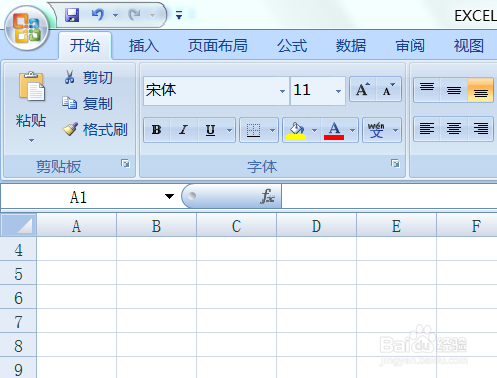
Task: Open the Name Box dropdown arrow
Action: point(169,197)
